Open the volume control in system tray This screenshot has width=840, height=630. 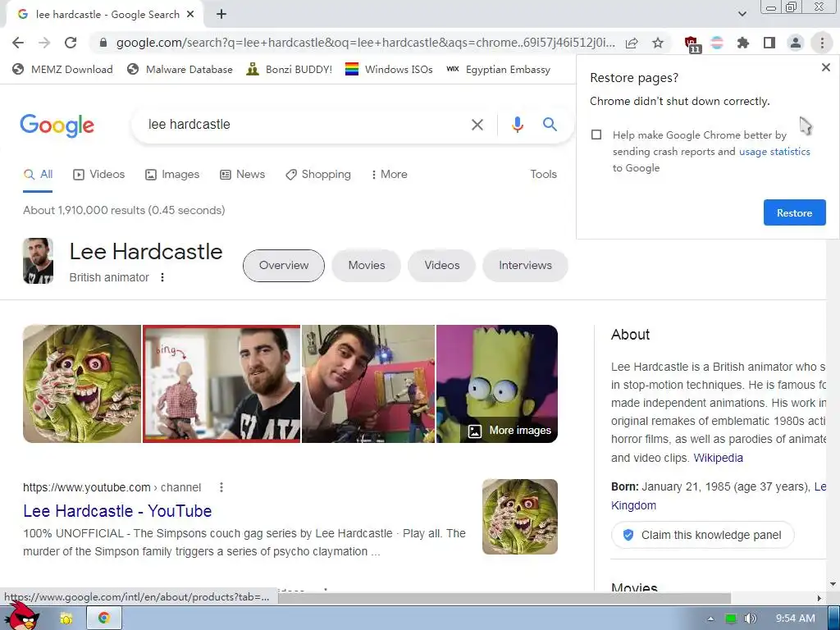tap(751, 619)
